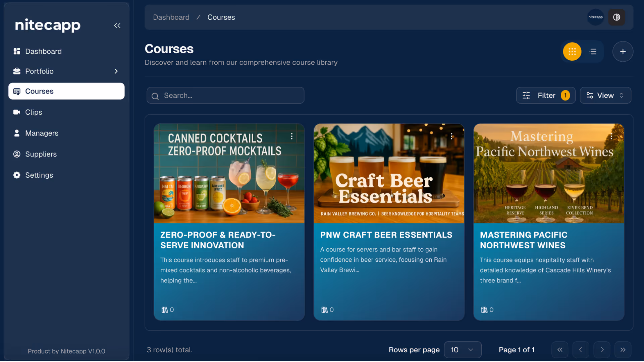The width and height of the screenshot is (644, 362).
Task: Open the Craft Beer Essentials thumbnail
Action: (x=389, y=173)
